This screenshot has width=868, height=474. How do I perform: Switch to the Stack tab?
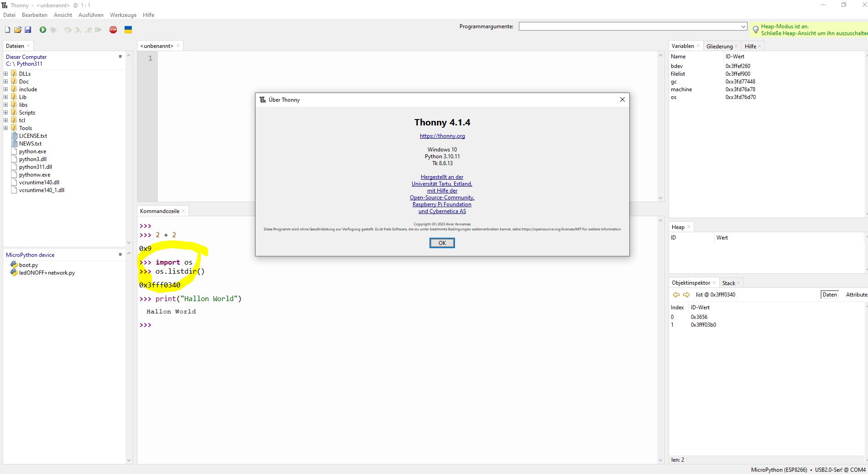click(728, 283)
